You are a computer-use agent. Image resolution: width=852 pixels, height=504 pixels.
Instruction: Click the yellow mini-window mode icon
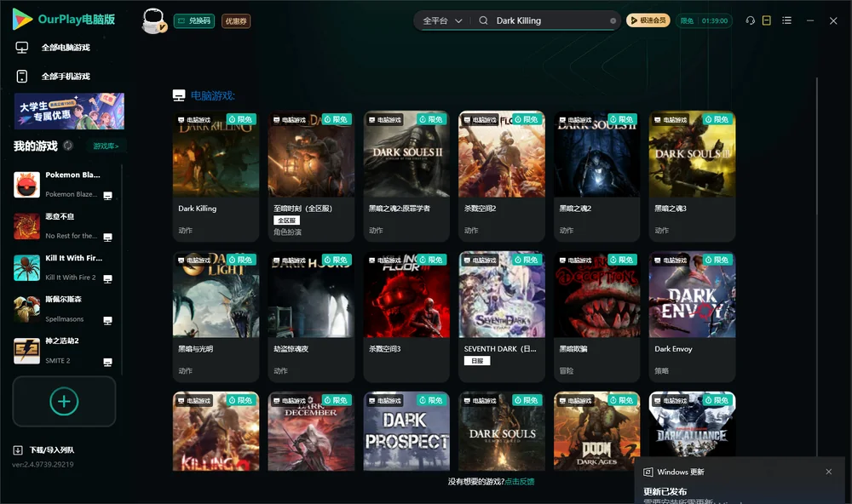coord(767,20)
